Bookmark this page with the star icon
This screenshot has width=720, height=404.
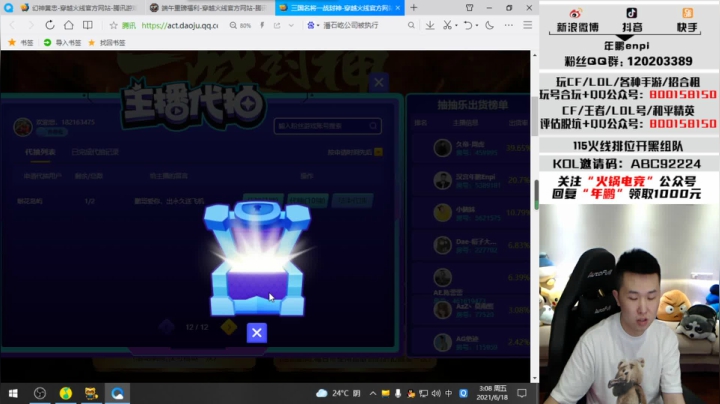point(113,25)
